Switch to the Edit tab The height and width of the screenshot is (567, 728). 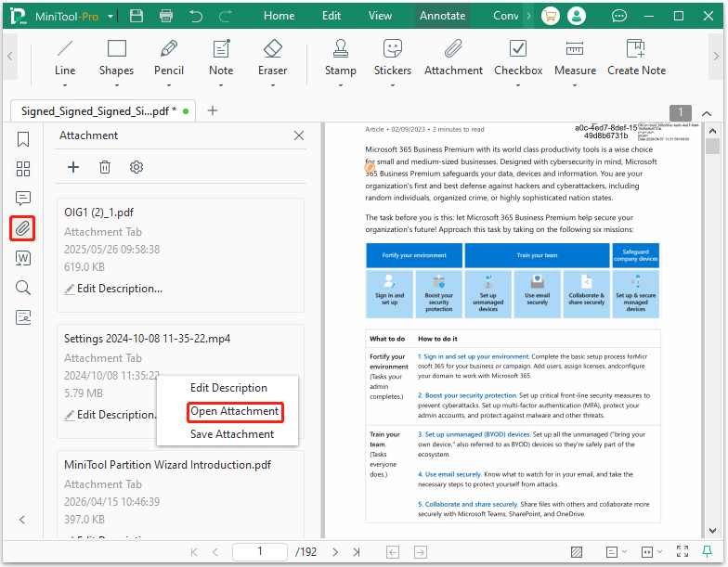(331, 16)
